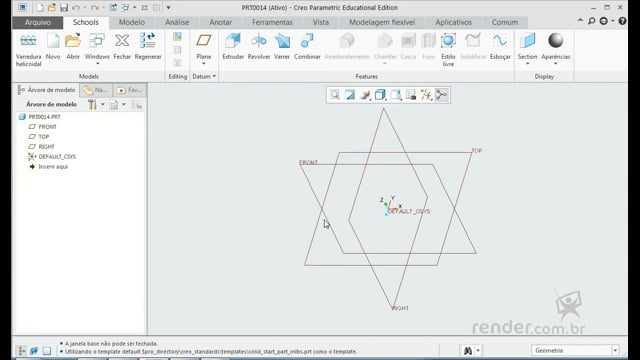Click the Abrir file button
This screenshot has height=360, width=640.
click(x=73, y=46)
